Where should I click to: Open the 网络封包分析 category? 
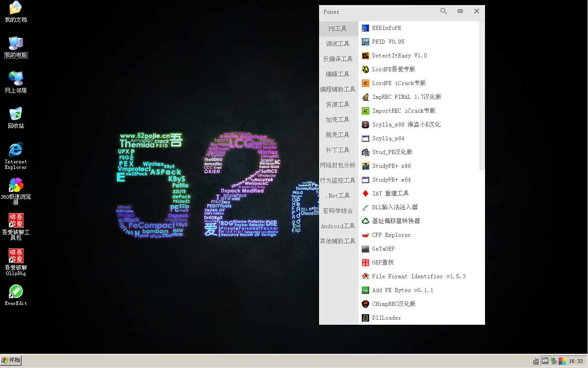(338, 165)
